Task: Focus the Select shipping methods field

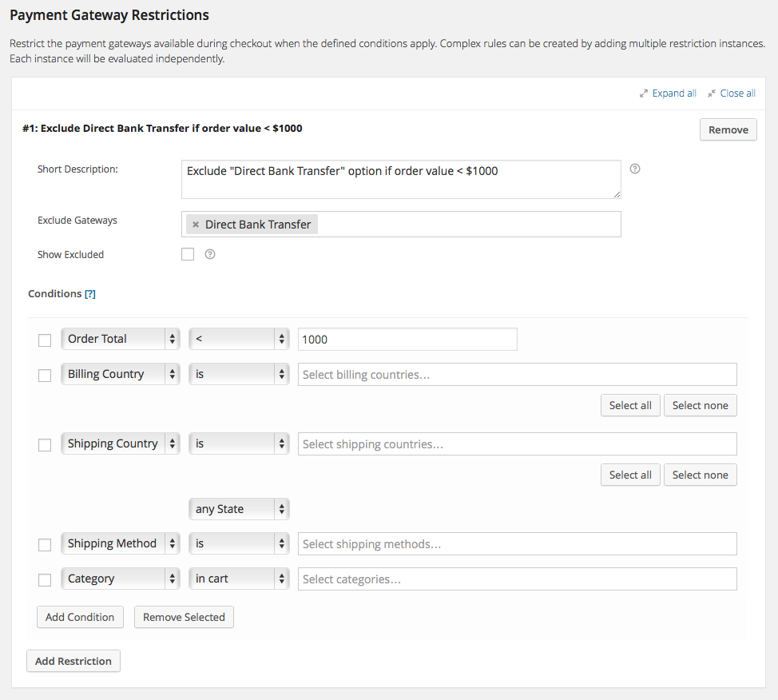Action: click(x=517, y=544)
